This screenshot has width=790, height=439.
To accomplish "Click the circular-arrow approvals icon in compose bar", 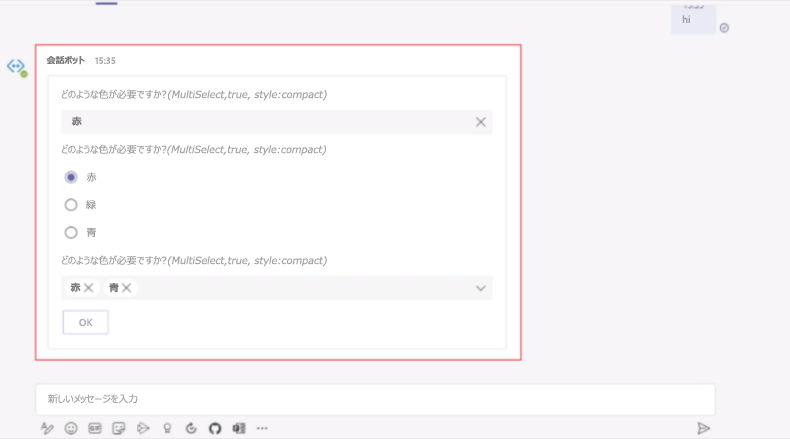I will pyautogui.click(x=191, y=428).
